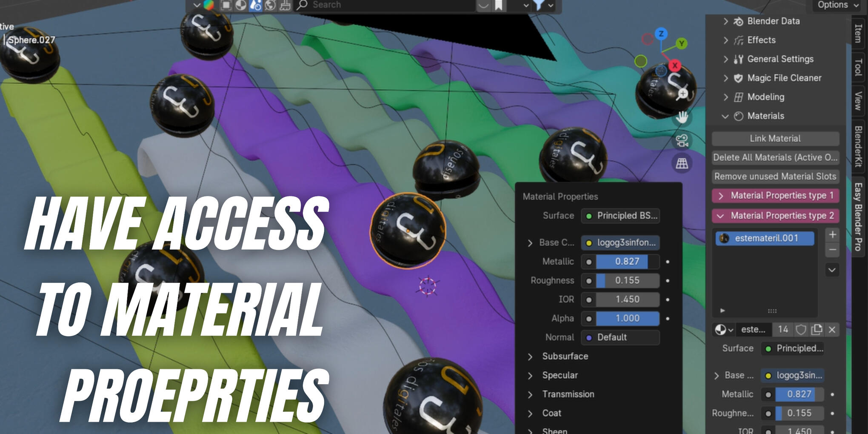Toggle the fake user shield icon
The width and height of the screenshot is (868, 434).
(801, 329)
